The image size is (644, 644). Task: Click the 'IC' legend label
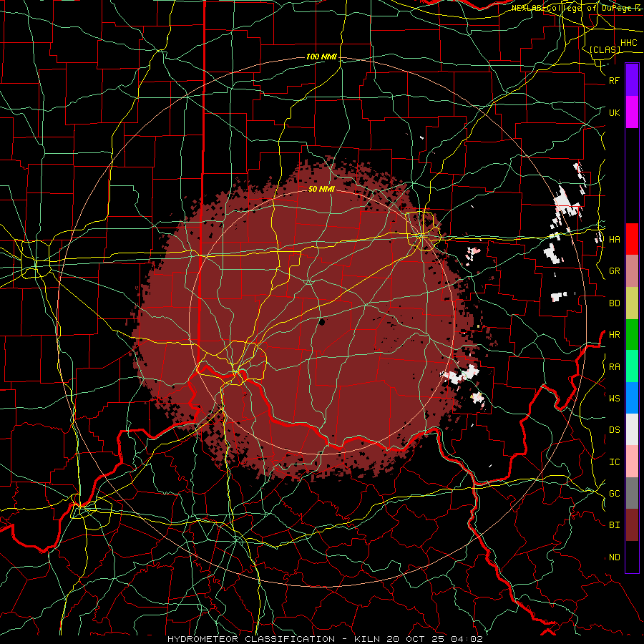614,462
